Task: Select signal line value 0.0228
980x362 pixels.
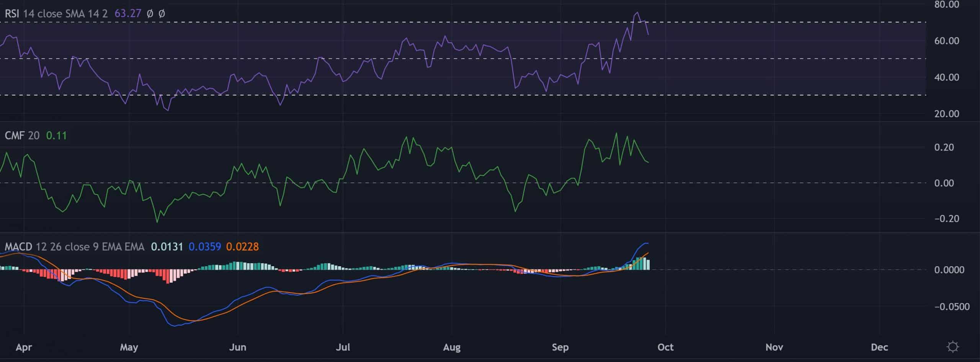Action: point(242,247)
